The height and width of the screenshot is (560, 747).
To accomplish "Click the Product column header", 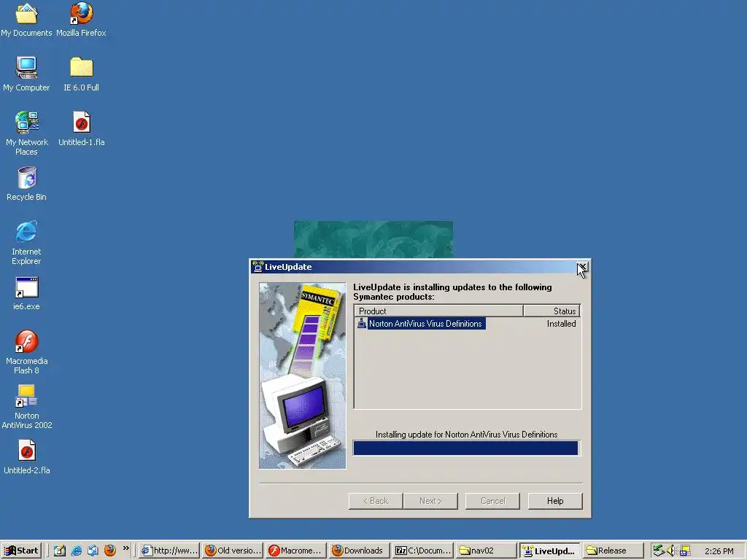I will (438, 311).
